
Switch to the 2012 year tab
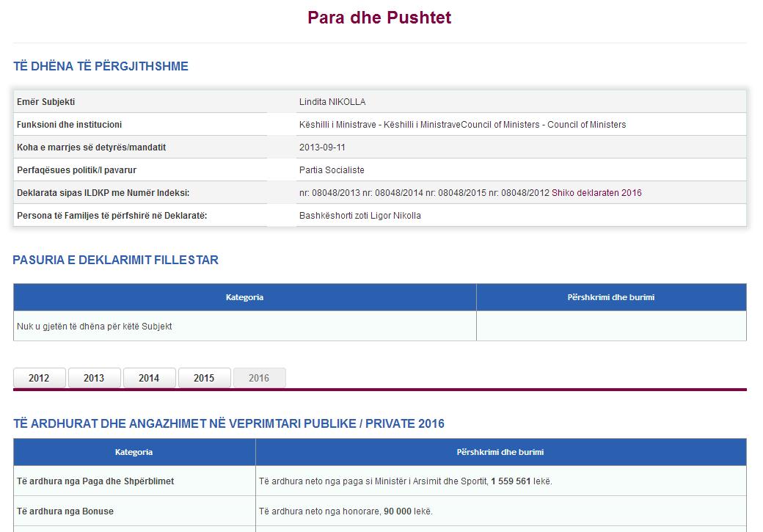(x=39, y=378)
